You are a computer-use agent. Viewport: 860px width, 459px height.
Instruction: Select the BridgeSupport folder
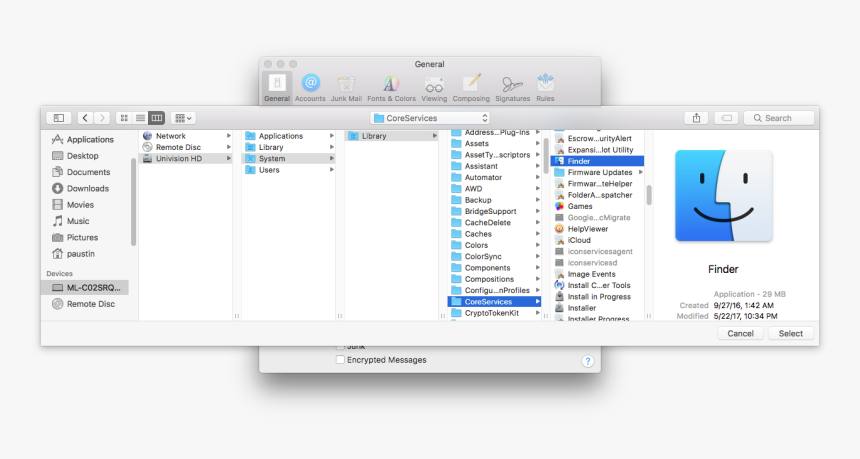pyautogui.click(x=495, y=211)
